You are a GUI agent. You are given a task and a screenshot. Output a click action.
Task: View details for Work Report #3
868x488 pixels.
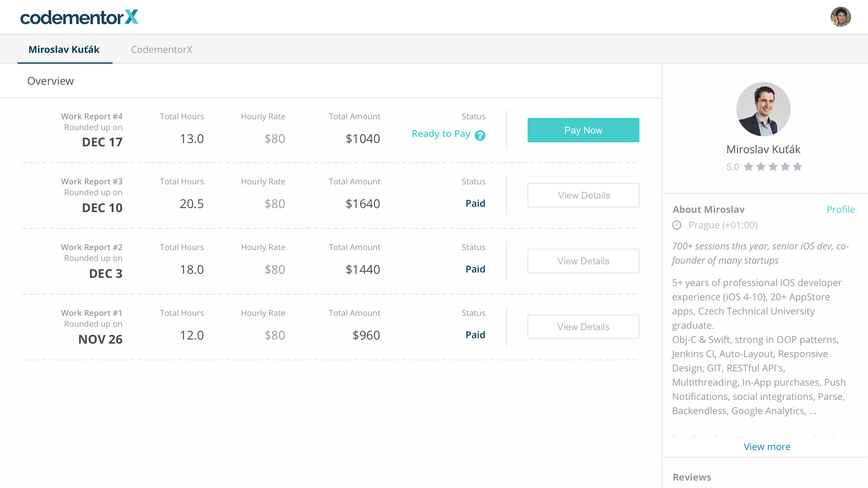(583, 195)
